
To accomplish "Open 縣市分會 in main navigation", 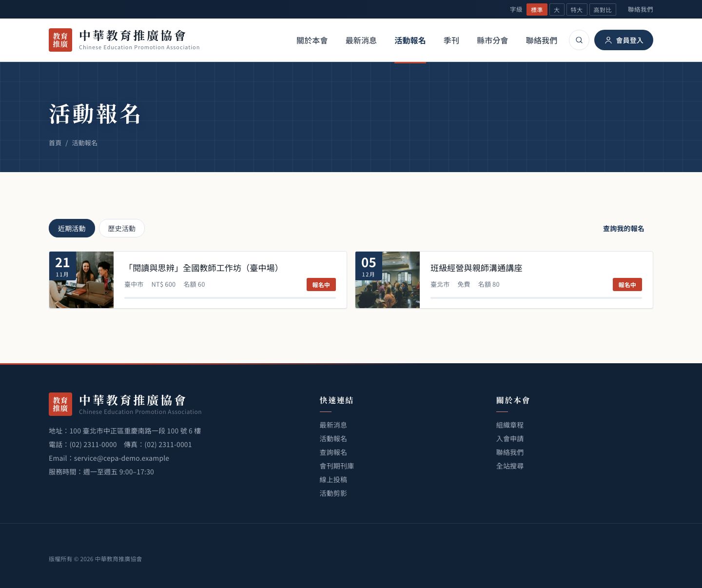I will pos(492,40).
